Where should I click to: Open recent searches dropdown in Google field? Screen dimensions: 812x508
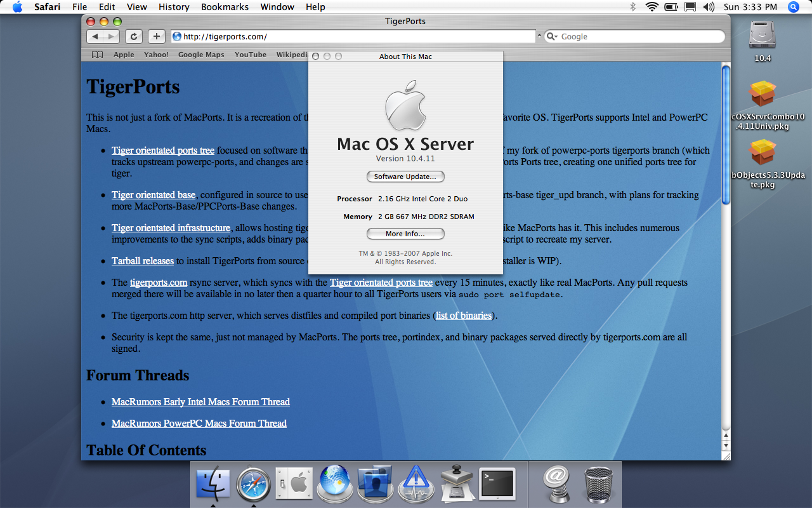[x=553, y=36]
